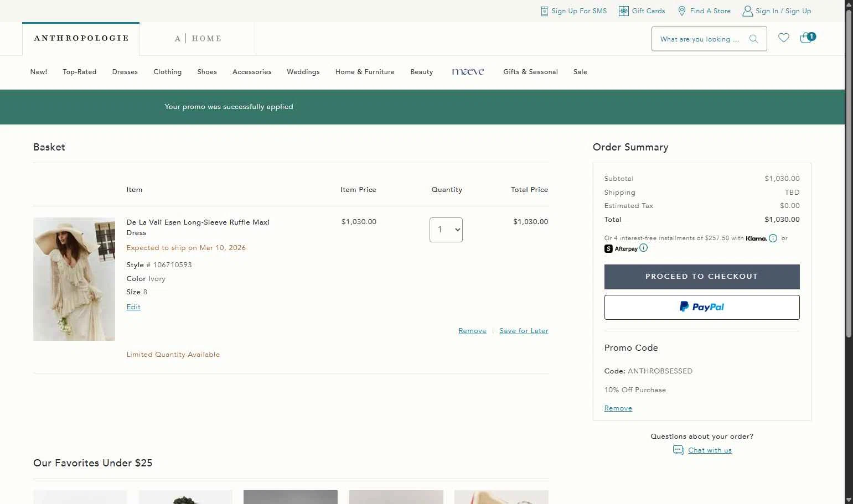853x504 pixels.
Task: Click the Klarna info icon
Action: (x=773, y=238)
